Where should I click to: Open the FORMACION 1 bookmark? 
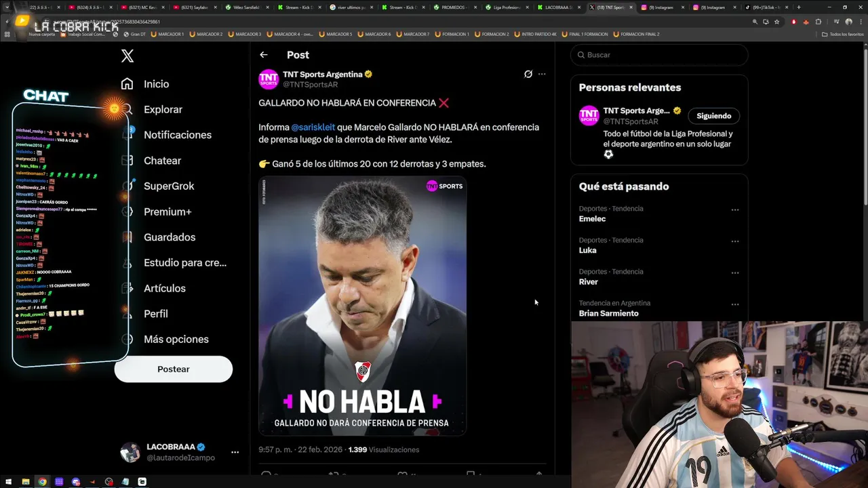pyautogui.click(x=452, y=34)
